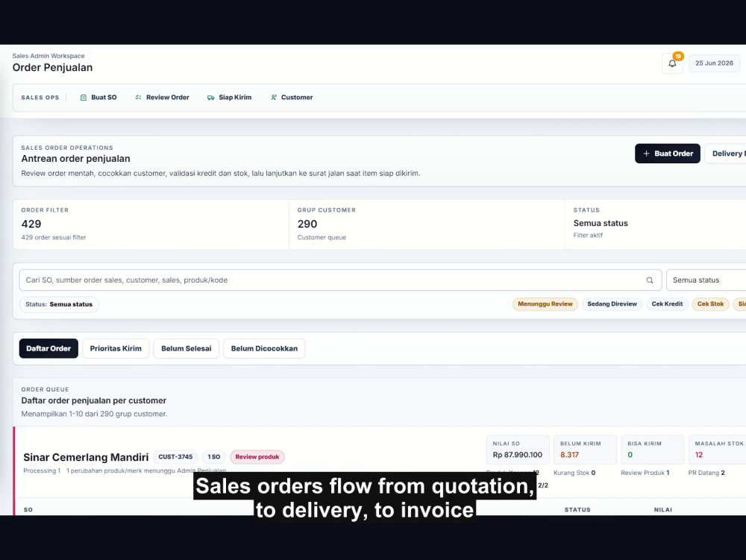Click the Order Penjualan page title
Screen dimensions: 746x560
pos(52,68)
